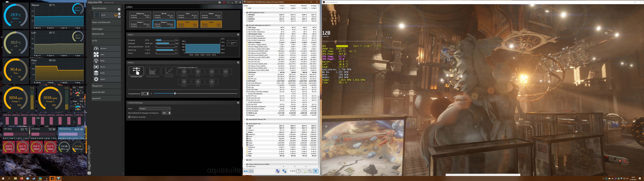
Task: Add a new overview page in aquasuite
Action: [x=119, y=9]
